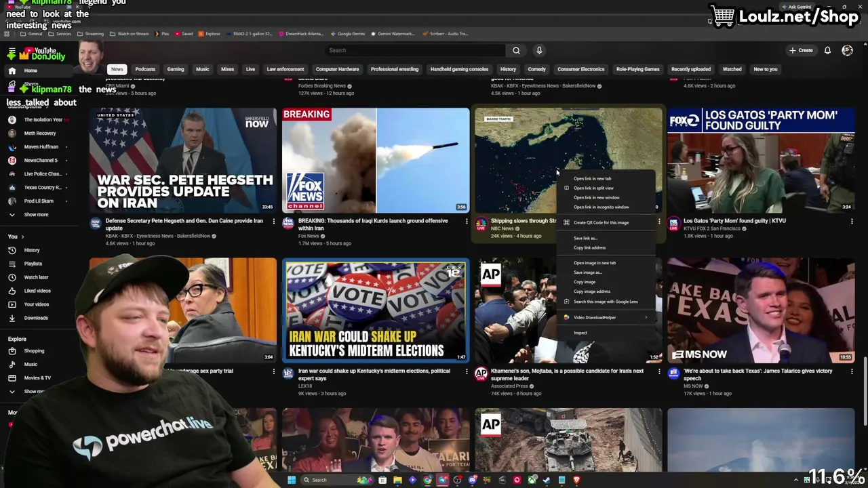Open Meth Recovery subscription channel

coord(39,134)
